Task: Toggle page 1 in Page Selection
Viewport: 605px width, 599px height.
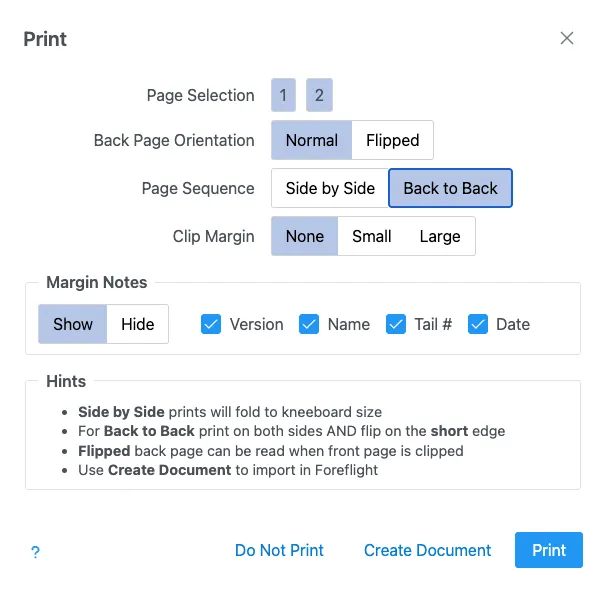Action: point(283,96)
